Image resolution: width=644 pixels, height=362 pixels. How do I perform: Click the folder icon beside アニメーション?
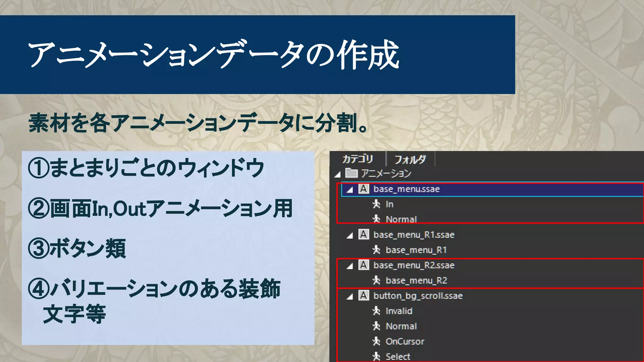[352, 173]
